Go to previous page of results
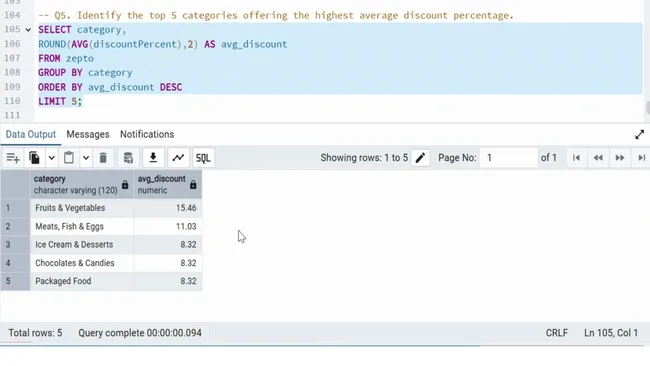Viewport: 650px width, 366px height. (x=598, y=158)
